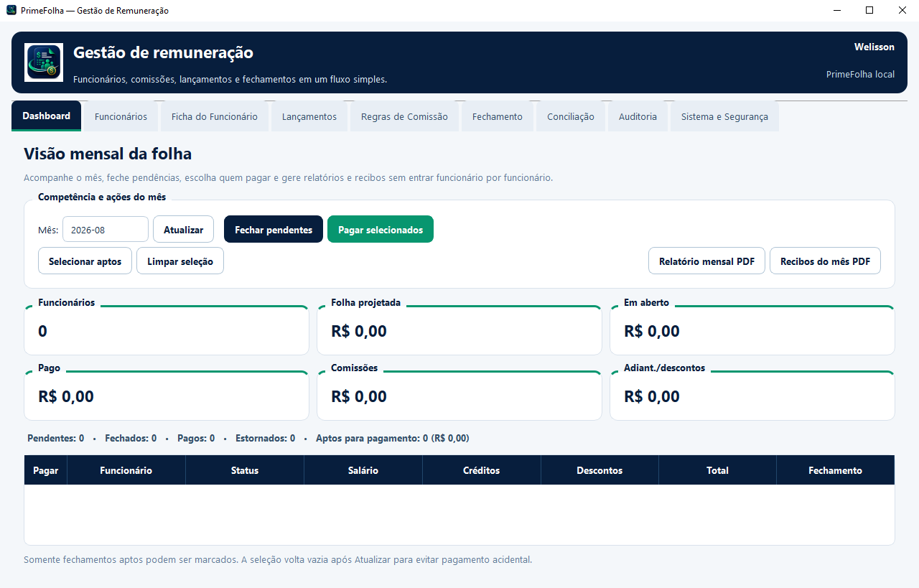Click the Comissões R$ 0,00 value
919x588 pixels.
click(359, 396)
